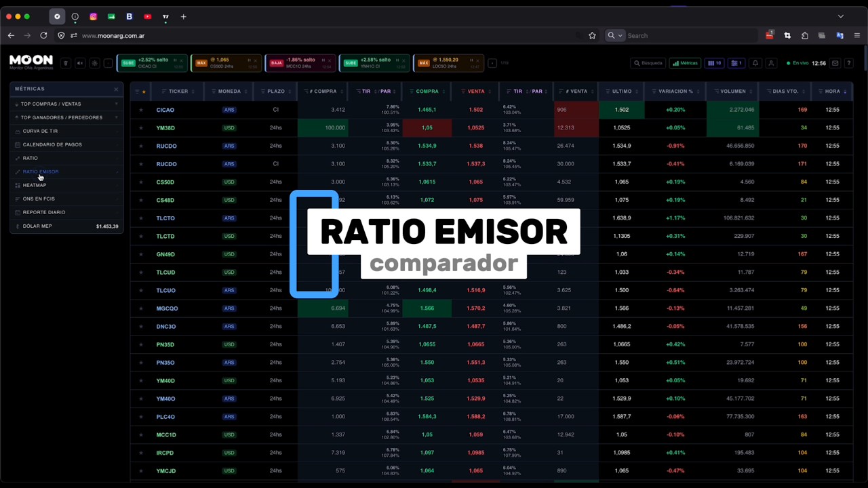The width and height of the screenshot is (868, 488).
Task: Close the MCC1O 24hs BAJA alert
Action: point(330,60)
